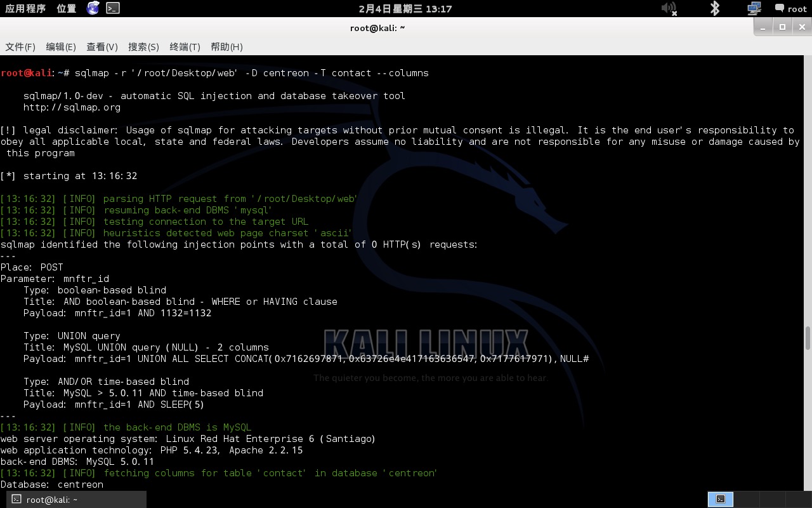
Task: Click the muted volume speaker icon
Action: [669, 8]
